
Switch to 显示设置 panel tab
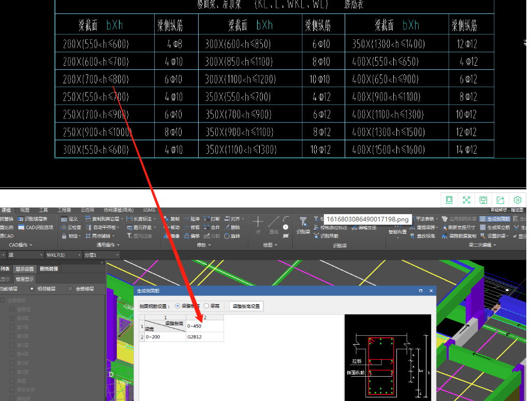25,269
